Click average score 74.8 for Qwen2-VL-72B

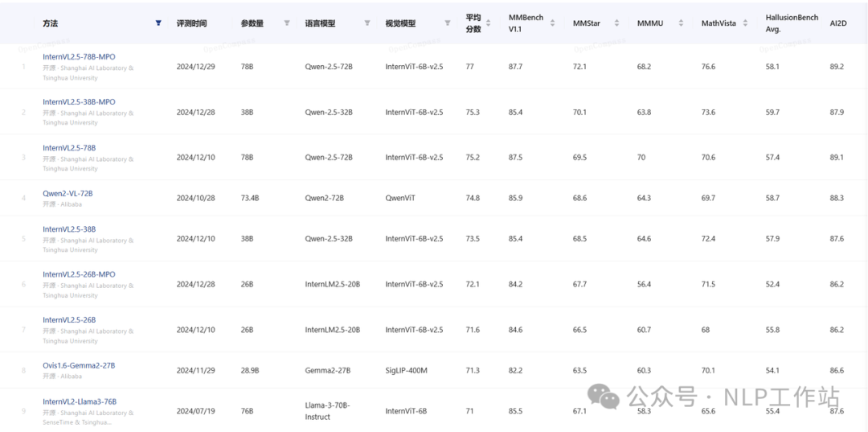click(473, 198)
